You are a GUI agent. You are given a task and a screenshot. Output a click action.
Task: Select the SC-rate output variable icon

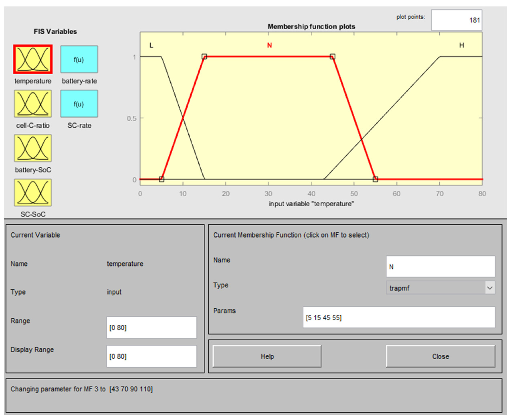[79, 104]
